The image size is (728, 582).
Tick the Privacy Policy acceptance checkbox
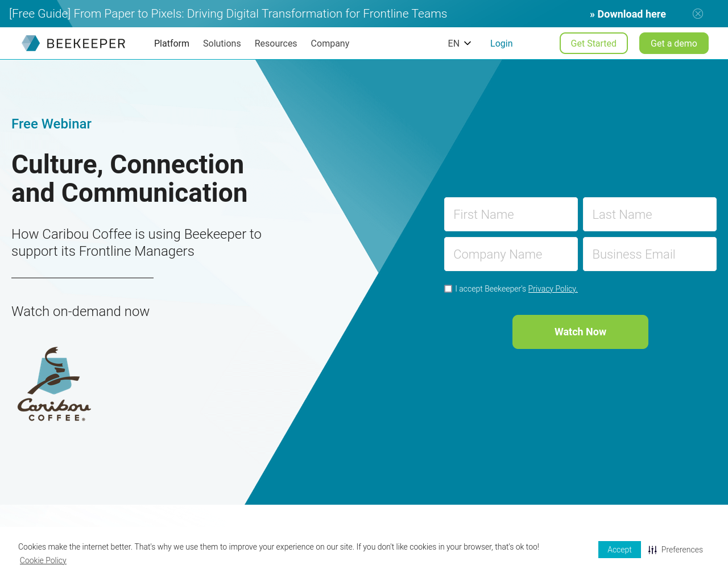click(448, 289)
